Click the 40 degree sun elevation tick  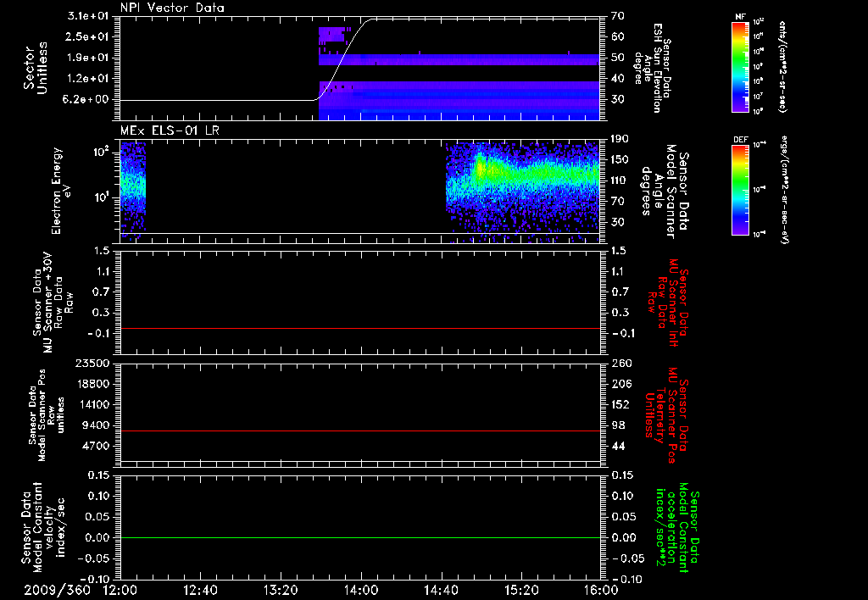coord(617,79)
